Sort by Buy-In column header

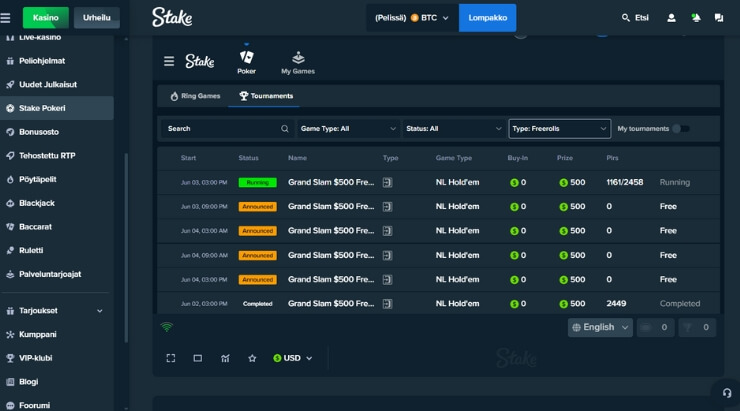518,158
